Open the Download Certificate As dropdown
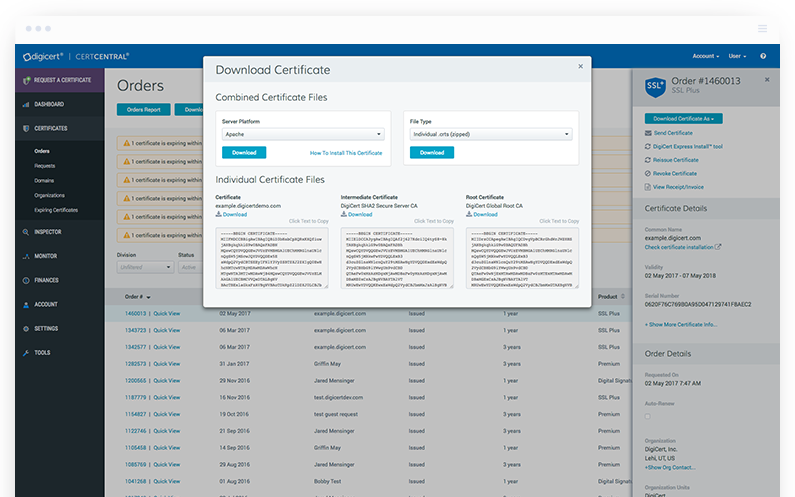This screenshot has height=497, width=795. [683, 118]
